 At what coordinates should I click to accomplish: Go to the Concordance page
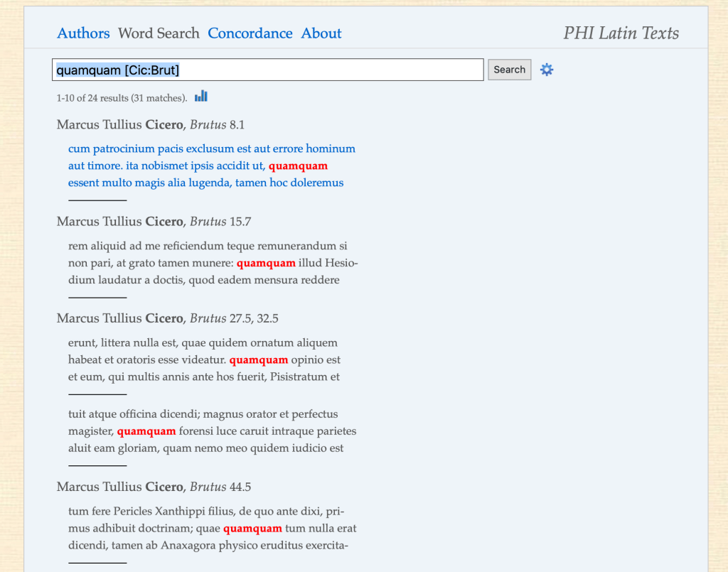(250, 33)
